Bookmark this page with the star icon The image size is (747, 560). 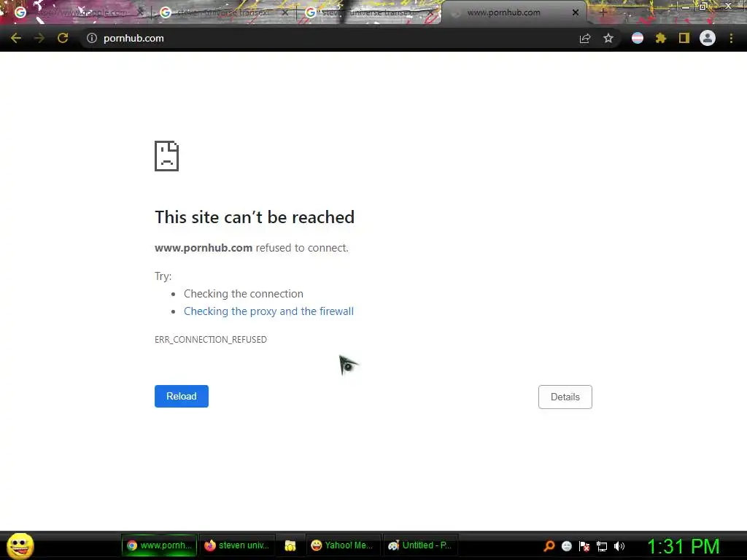[x=608, y=38]
